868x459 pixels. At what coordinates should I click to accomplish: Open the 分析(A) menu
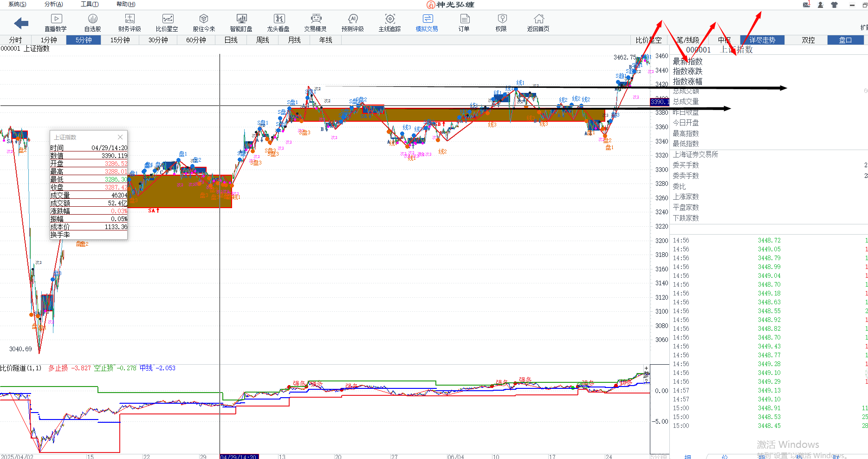point(53,4)
